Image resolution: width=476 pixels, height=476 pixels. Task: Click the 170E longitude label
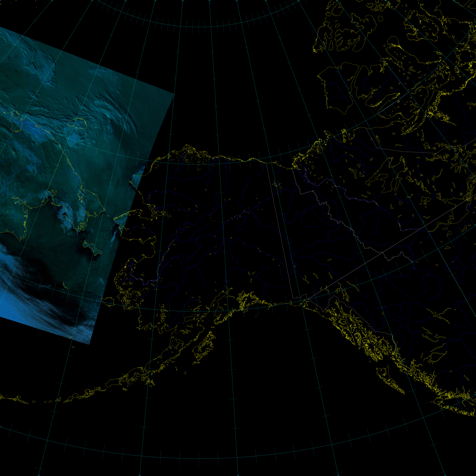[92, 1]
